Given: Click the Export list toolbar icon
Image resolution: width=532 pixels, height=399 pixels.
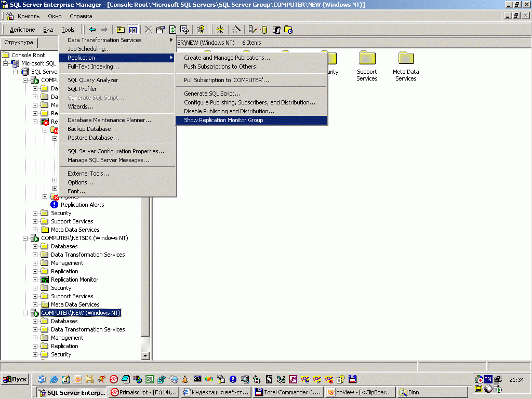Looking at the screenshot, I should [184, 30].
